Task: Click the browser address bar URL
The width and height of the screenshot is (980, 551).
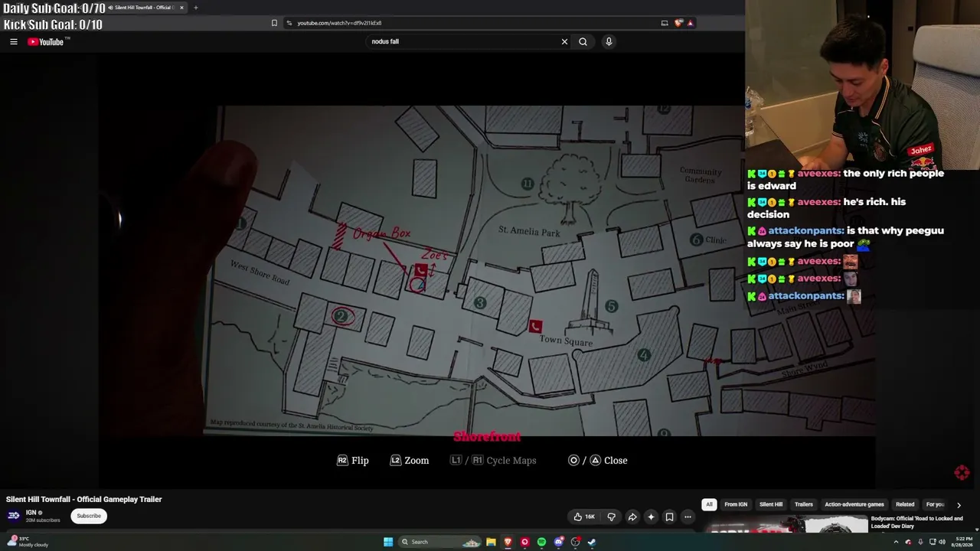Action: point(339,23)
